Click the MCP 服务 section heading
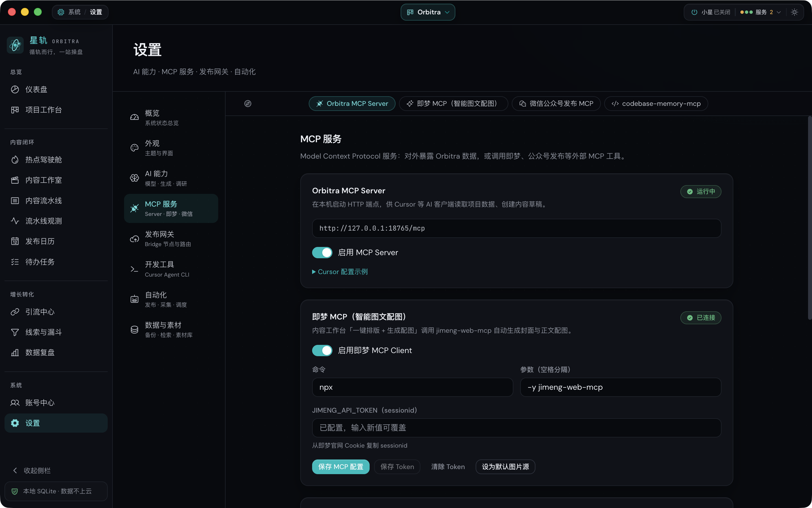The width and height of the screenshot is (812, 508). (x=321, y=139)
